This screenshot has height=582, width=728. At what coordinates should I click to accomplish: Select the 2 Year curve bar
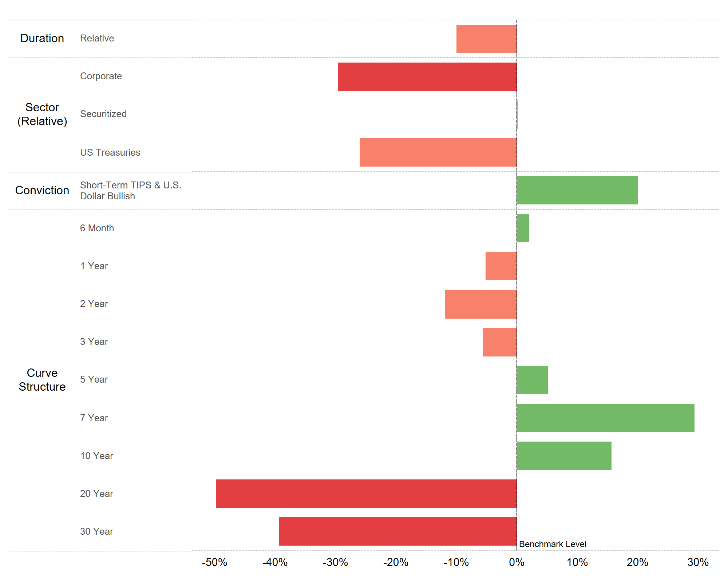pos(480,304)
